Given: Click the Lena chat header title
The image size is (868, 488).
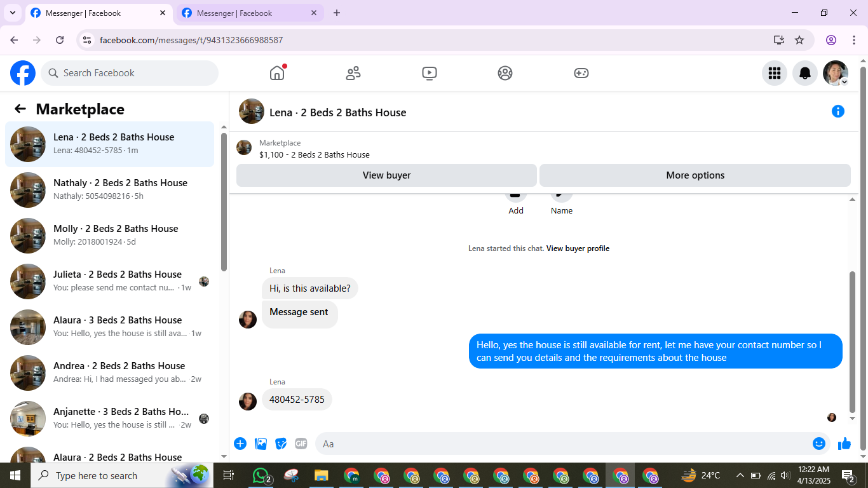Looking at the screenshot, I should [337, 112].
